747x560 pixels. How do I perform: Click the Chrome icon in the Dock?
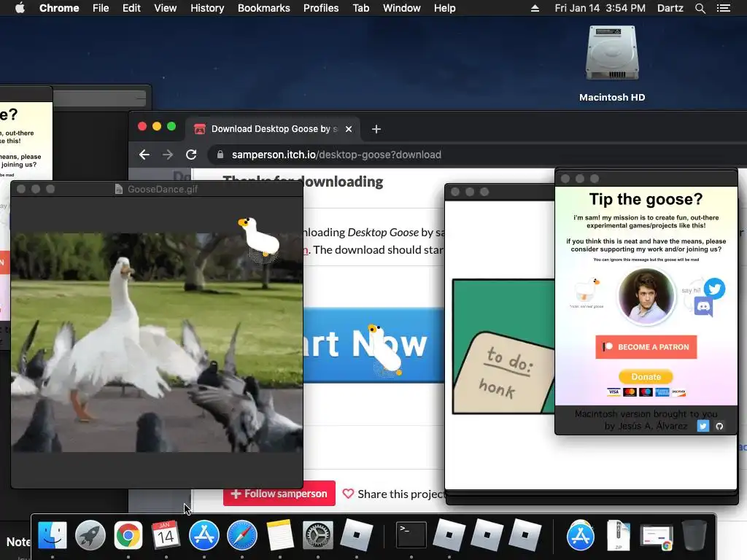[x=128, y=535]
